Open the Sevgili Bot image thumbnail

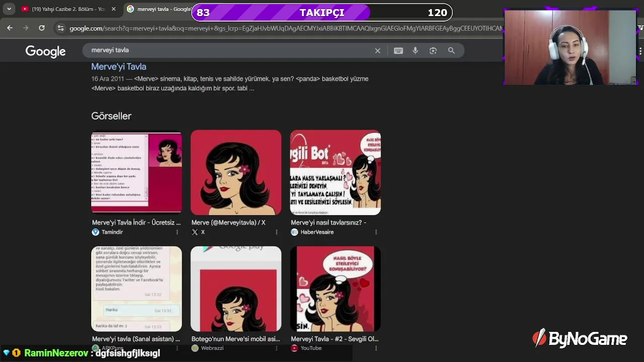[x=335, y=172]
